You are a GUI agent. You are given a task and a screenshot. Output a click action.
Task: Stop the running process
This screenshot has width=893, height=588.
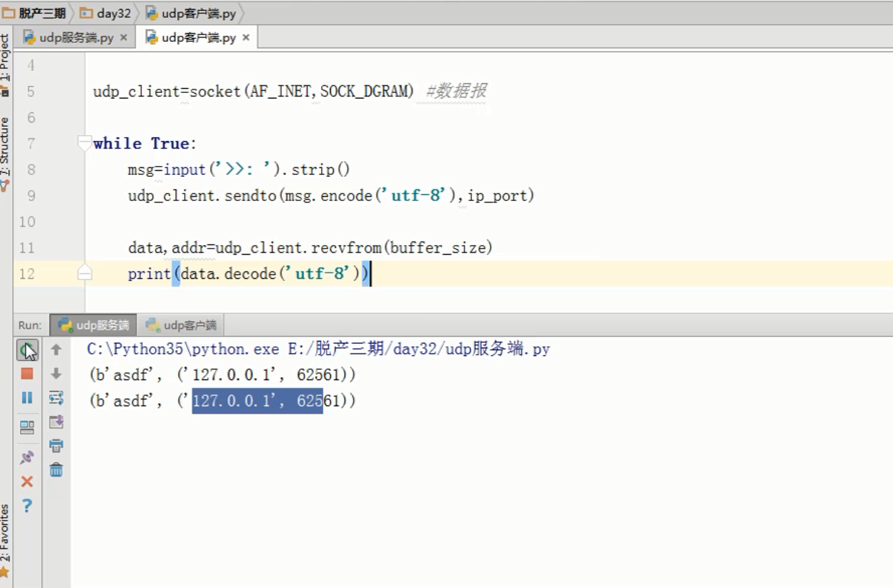pyautogui.click(x=27, y=374)
